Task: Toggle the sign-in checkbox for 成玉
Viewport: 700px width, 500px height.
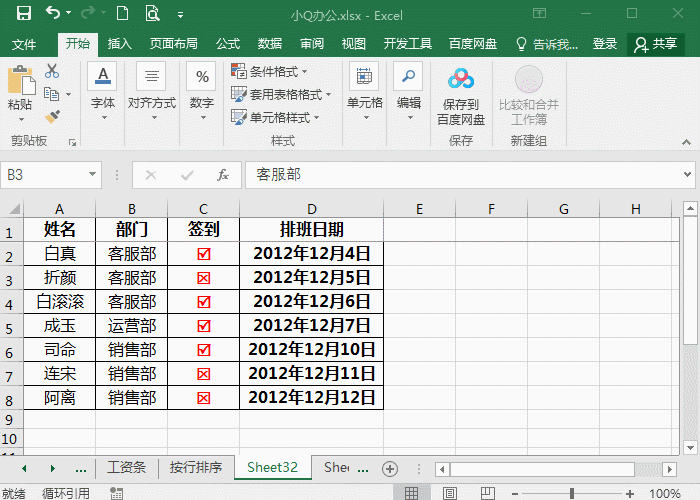Action: pyautogui.click(x=204, y=326)
